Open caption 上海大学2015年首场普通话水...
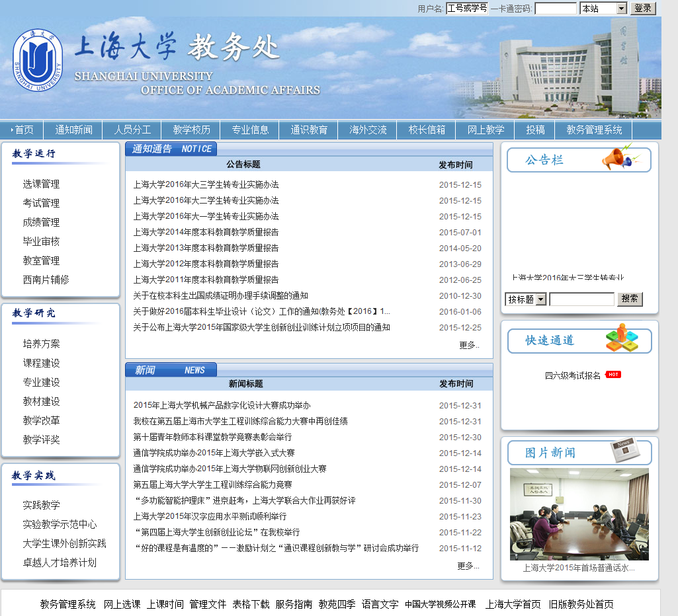 click(579, 568)
